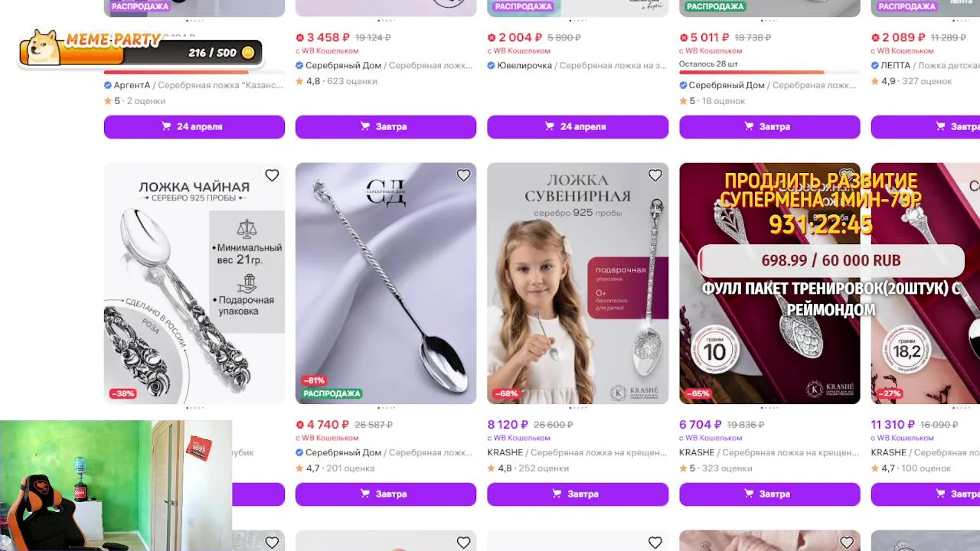The height and width of the screenshot is (551, 980).
Task: Toggle heart icon on bottom row third card
Action: coord(655,543)
